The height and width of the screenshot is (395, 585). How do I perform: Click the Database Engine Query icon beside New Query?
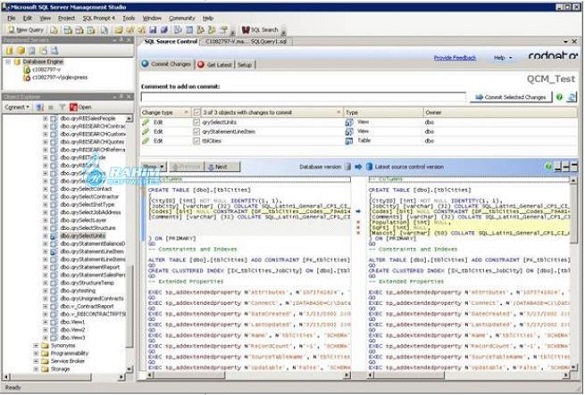pos(54,30)
